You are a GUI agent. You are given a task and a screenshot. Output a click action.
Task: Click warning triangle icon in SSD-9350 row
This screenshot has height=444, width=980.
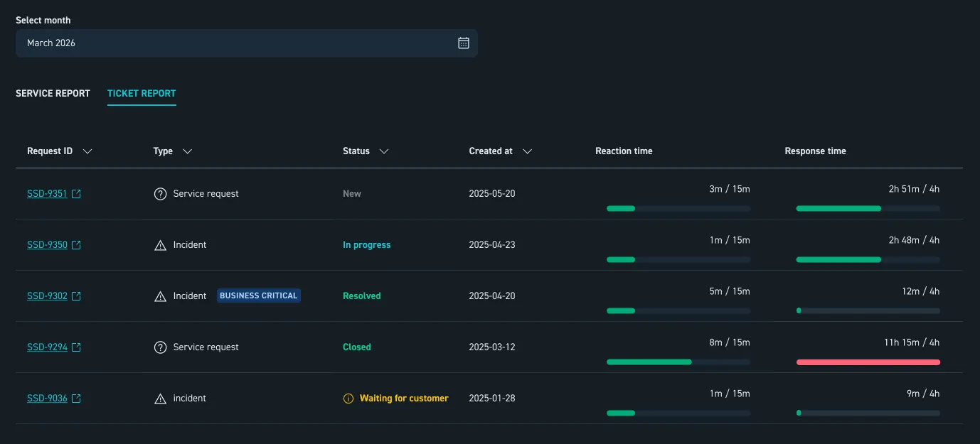(x=160, y=245)
